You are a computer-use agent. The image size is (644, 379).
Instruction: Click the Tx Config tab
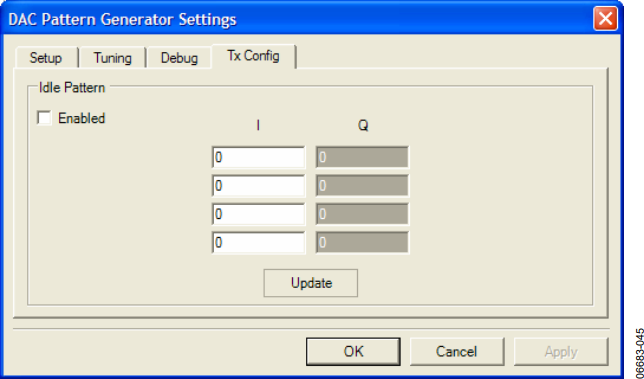(253, 56)
